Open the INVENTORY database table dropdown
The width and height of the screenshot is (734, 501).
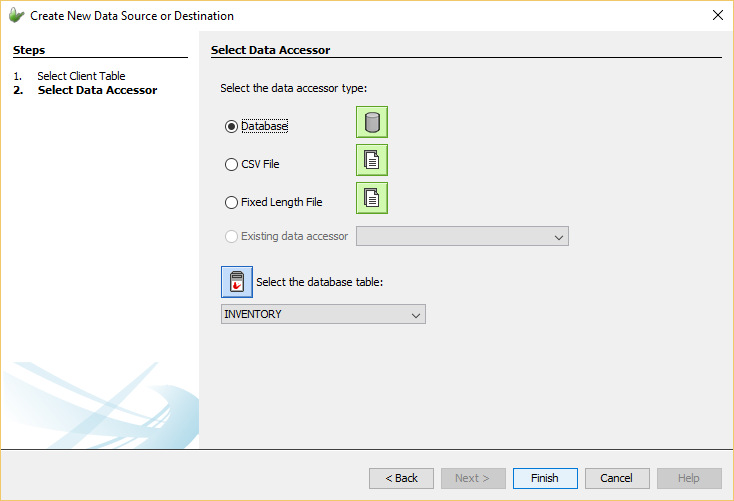323,315
